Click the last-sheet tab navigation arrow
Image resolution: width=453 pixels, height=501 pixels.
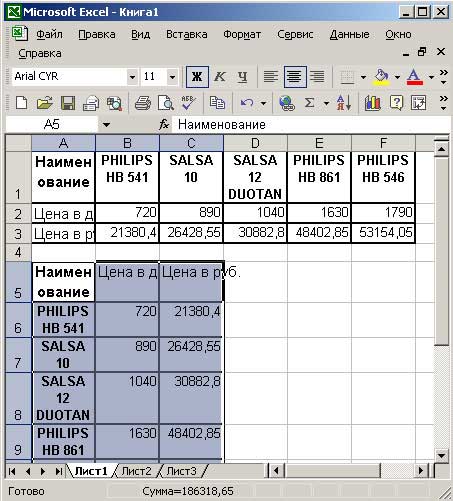click(x=59, y=471)
